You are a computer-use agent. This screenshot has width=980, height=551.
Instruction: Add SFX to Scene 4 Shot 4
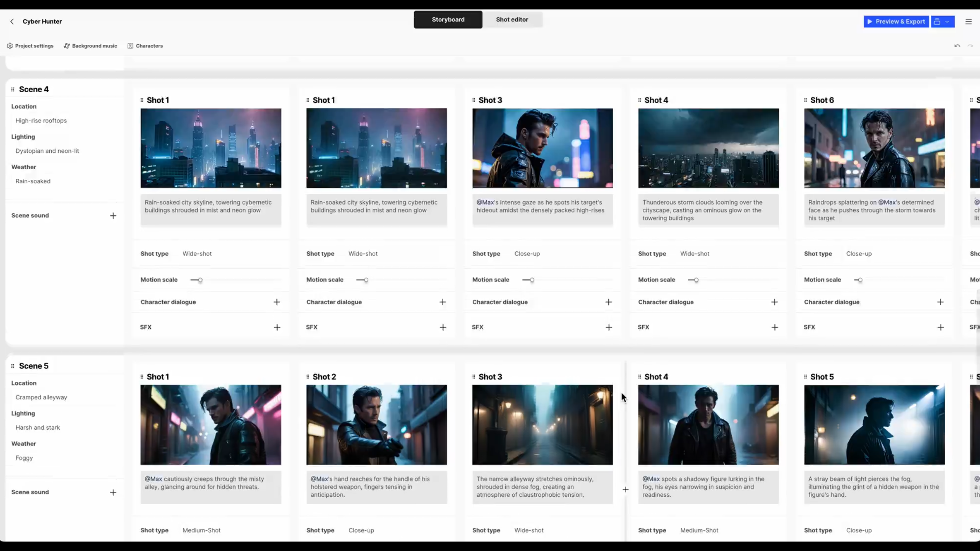click(774, 328)
